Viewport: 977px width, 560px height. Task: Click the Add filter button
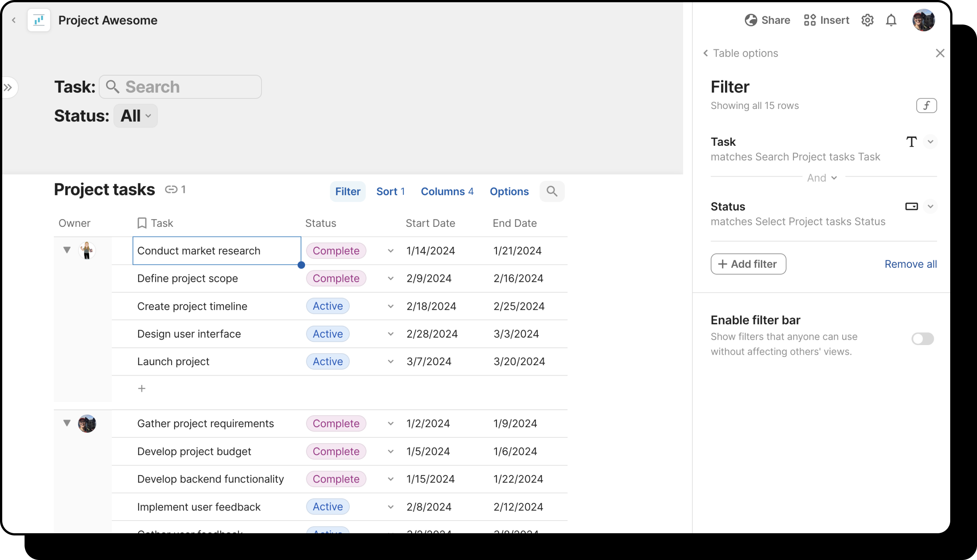748,264
